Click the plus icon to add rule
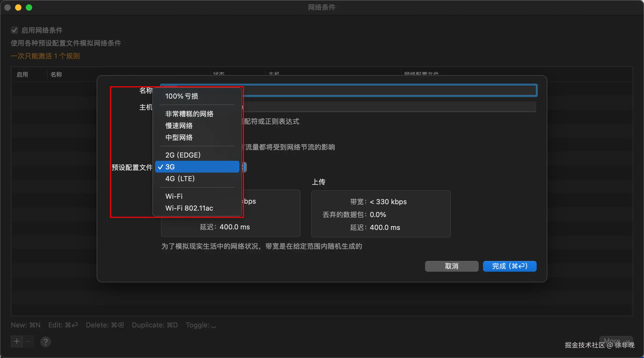This screenshot has width=644, height=358. [17, 341]
